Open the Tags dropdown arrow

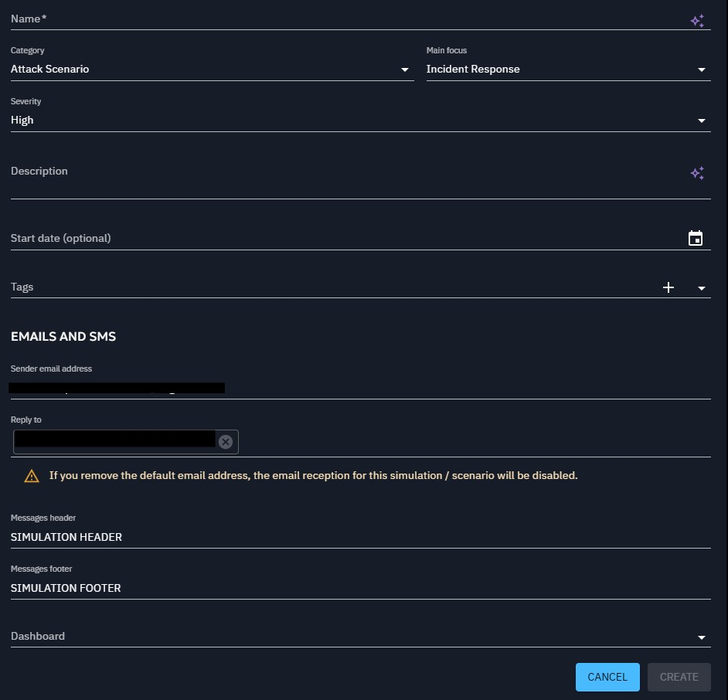[x=701, y=288]
